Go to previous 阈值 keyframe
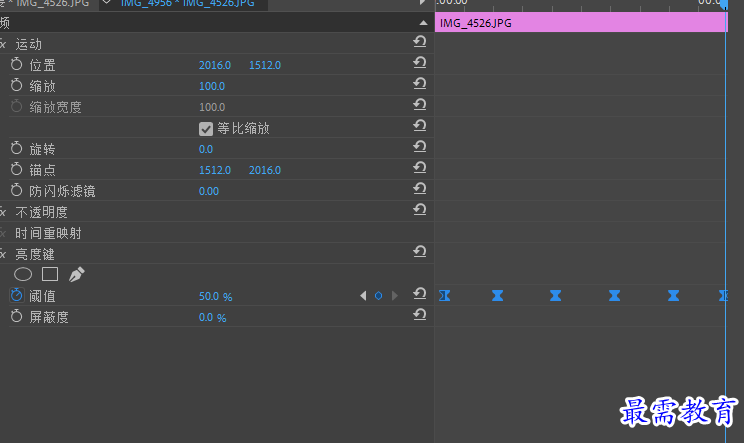744x443 pixels. pos(363,295)
